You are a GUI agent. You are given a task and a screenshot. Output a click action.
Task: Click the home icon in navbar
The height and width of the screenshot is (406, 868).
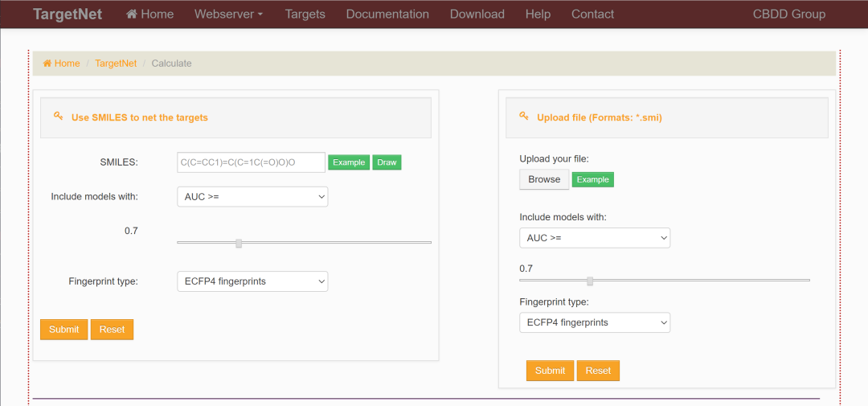point(132,14)
